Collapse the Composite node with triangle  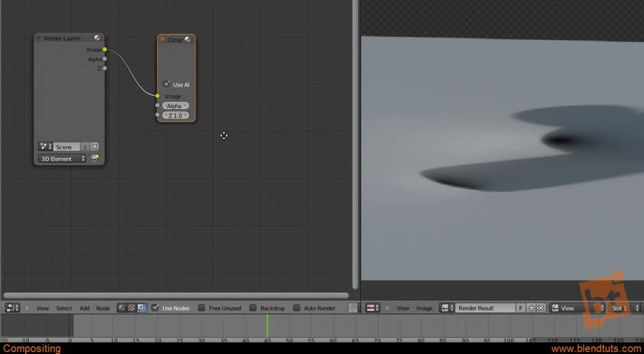[x=162, y=39]
